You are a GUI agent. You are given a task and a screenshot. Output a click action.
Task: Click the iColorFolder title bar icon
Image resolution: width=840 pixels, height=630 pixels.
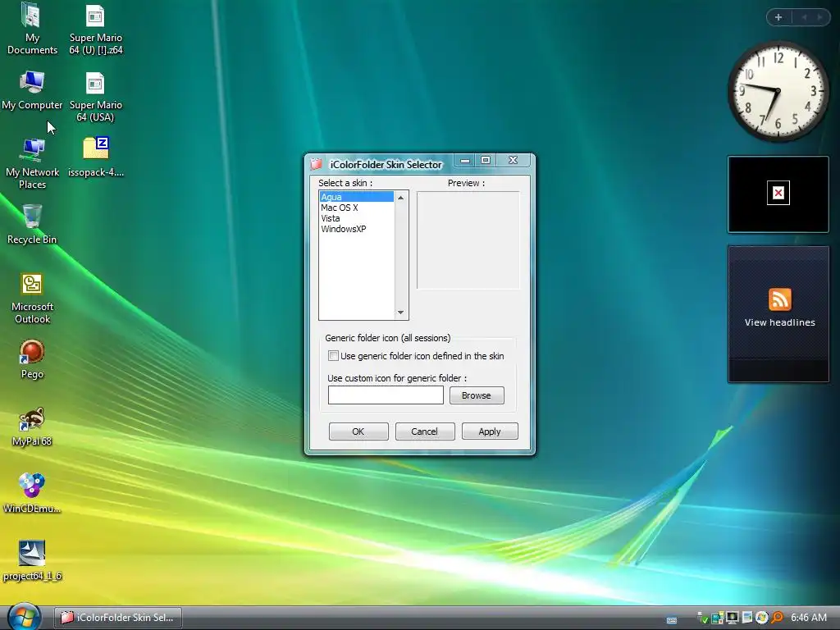[x=317, y=164]
